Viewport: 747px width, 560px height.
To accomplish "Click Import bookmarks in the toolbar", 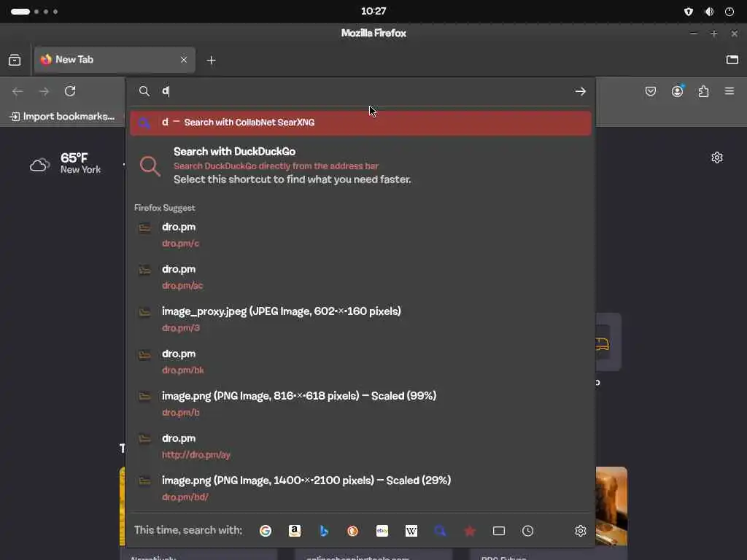I will pos(63,117).
